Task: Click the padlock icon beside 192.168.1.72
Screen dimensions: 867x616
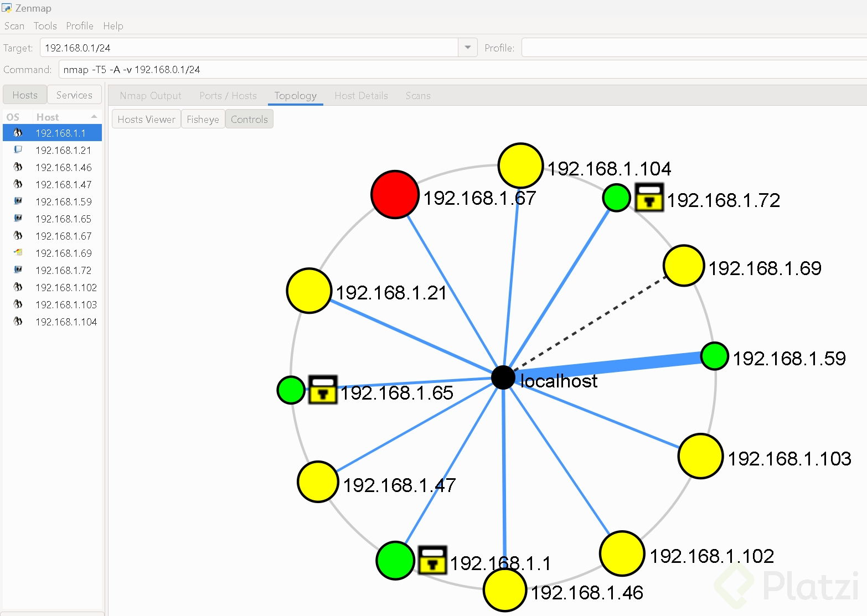Action: coord(649,198)
